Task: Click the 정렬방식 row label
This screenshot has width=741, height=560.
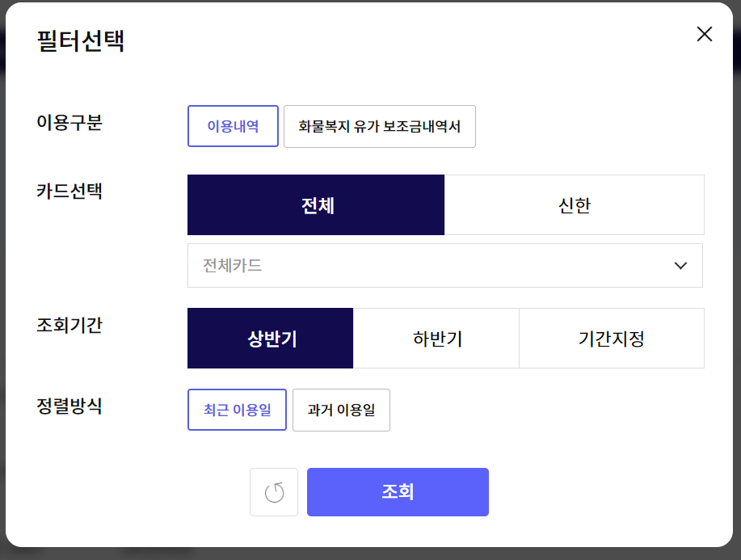Action: point(69,406)
